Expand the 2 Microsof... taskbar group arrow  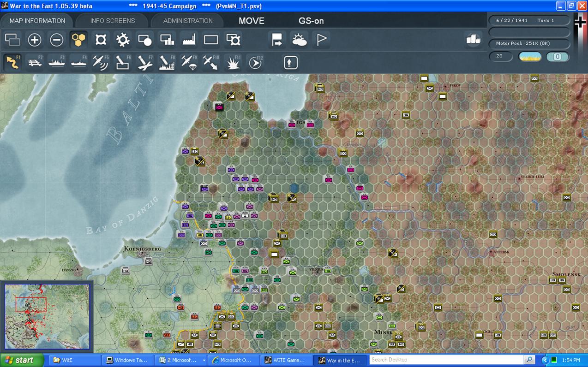click(204, 361)
